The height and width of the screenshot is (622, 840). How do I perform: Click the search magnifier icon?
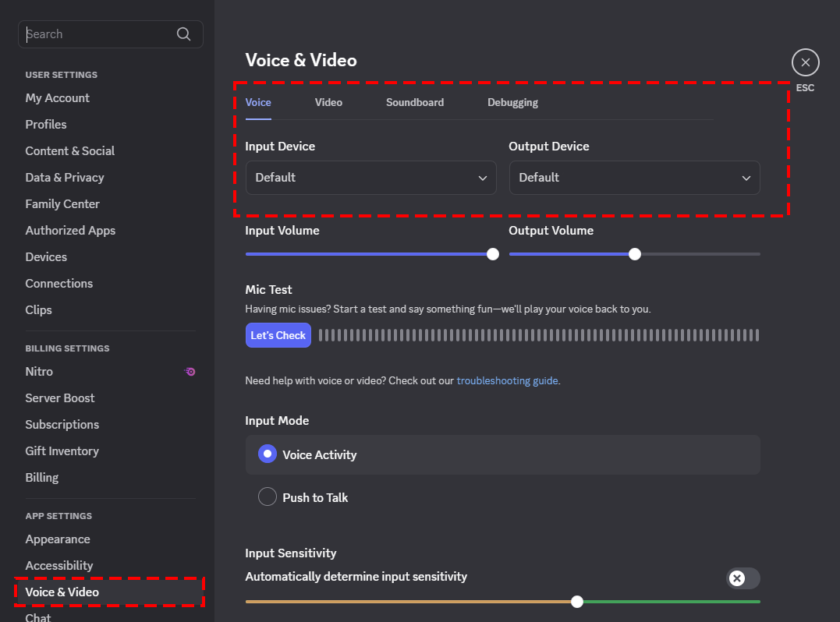coord(184,34)
